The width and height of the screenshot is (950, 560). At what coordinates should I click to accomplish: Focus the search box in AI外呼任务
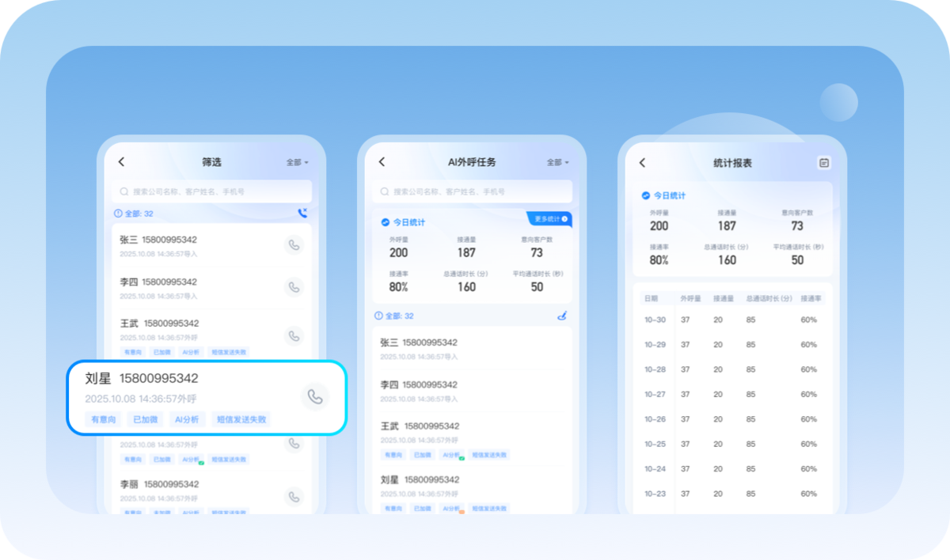click(x=473, y=191)
